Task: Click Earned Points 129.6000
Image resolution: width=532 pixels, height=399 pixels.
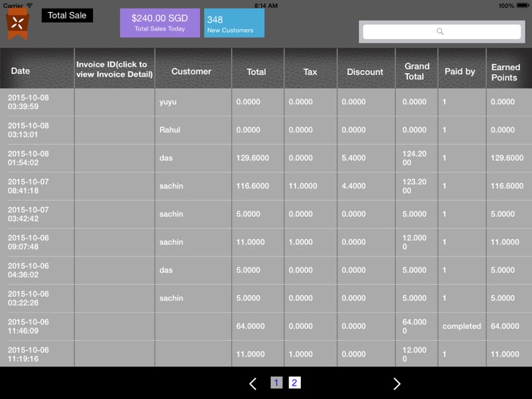Action: click(507, 158)
